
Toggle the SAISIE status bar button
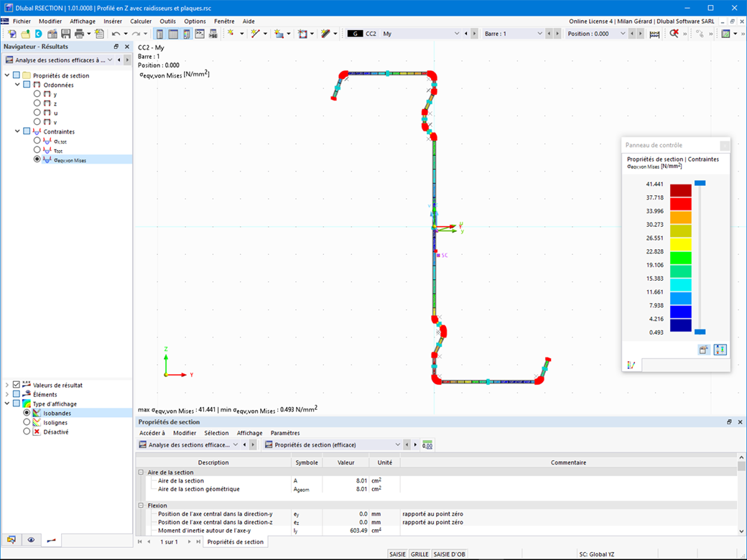click(397, 554)
